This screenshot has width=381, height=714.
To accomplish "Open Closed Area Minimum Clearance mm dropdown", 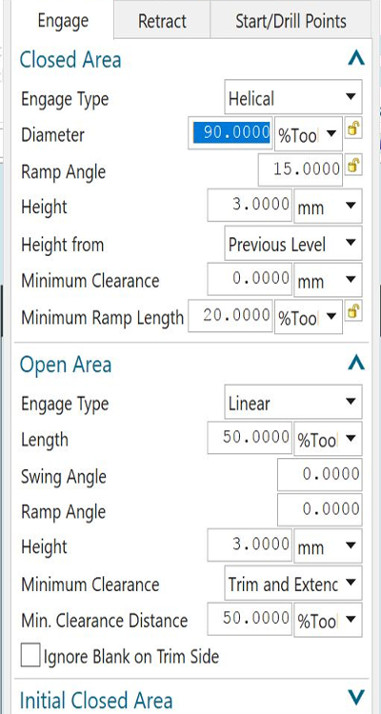I will click(x=328, y=280).
